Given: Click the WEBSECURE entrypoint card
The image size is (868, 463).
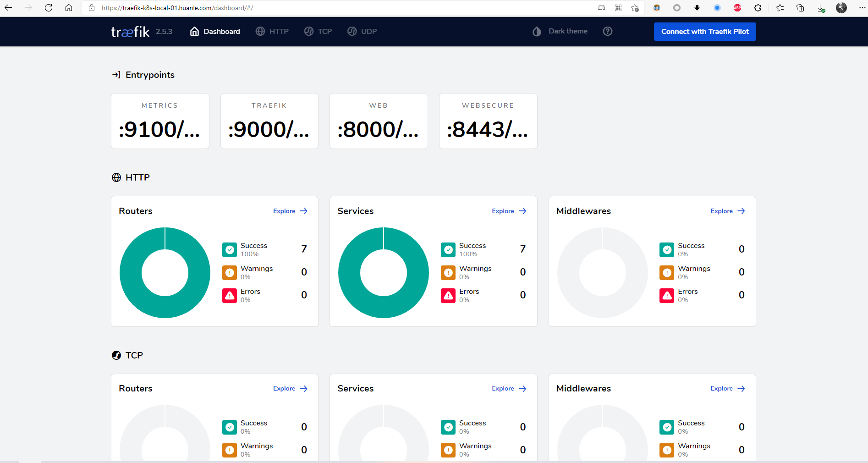Looking at the screenshot, I should [x=488, y=121].
